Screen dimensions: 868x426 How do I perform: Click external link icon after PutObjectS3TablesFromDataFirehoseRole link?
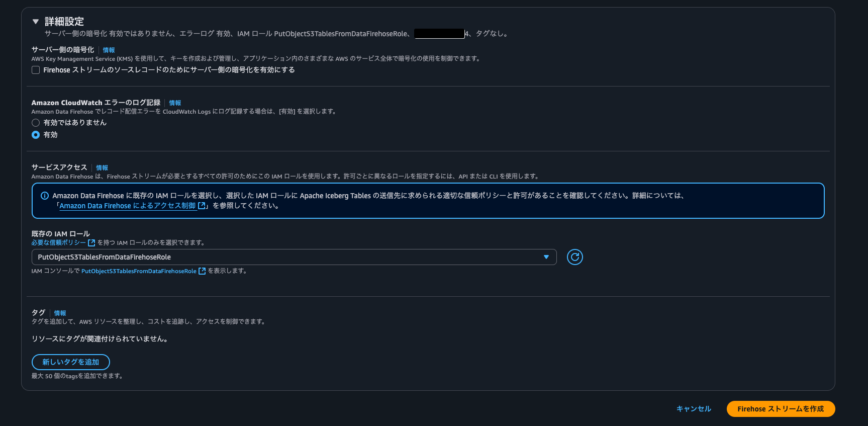(x=202, y=271)
